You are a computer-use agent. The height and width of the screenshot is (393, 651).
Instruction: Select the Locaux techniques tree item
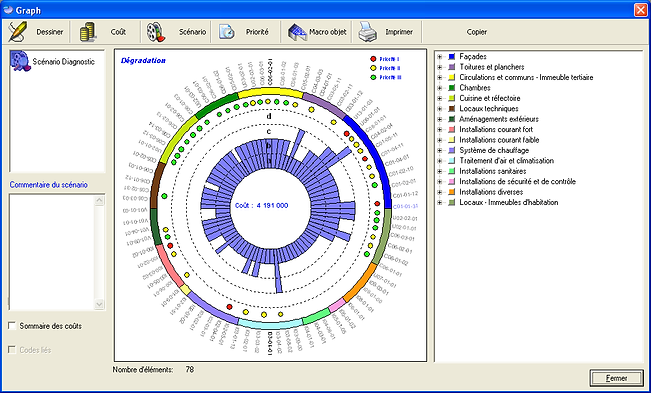(489, 109)
